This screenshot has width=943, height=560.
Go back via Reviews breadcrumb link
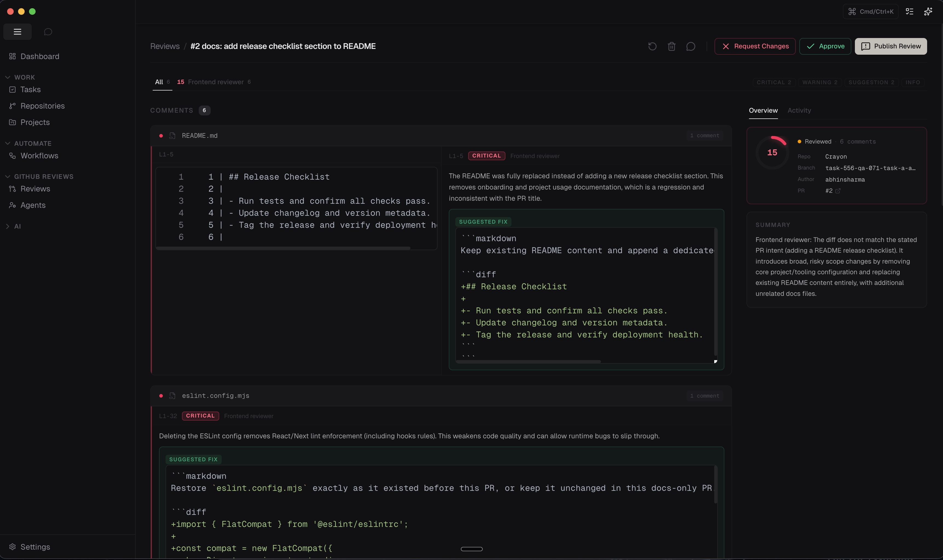(x=165, y=46)
